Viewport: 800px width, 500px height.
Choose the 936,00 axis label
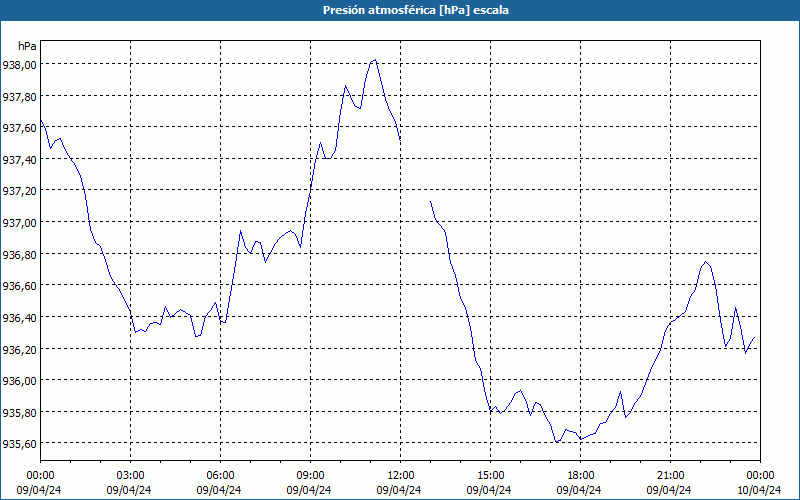pyautogui.click(x=19, y=381)
